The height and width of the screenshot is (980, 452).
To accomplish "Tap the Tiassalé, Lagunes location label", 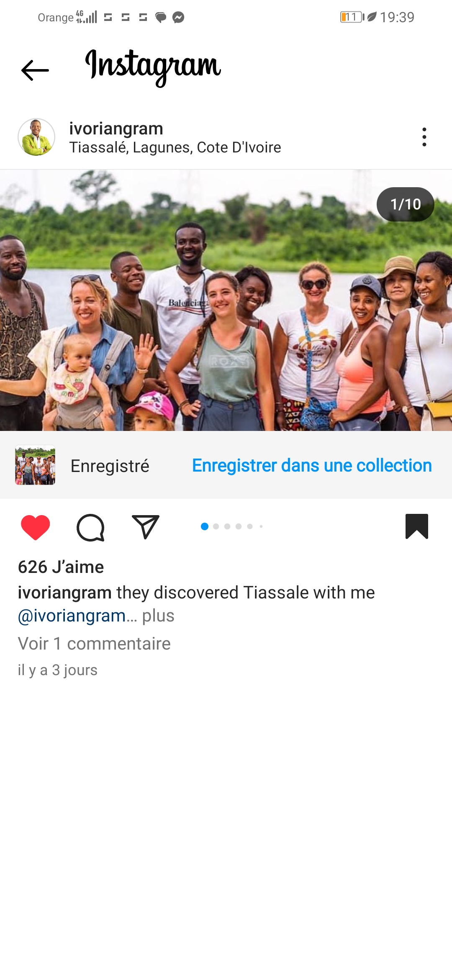I will point(175,147).
